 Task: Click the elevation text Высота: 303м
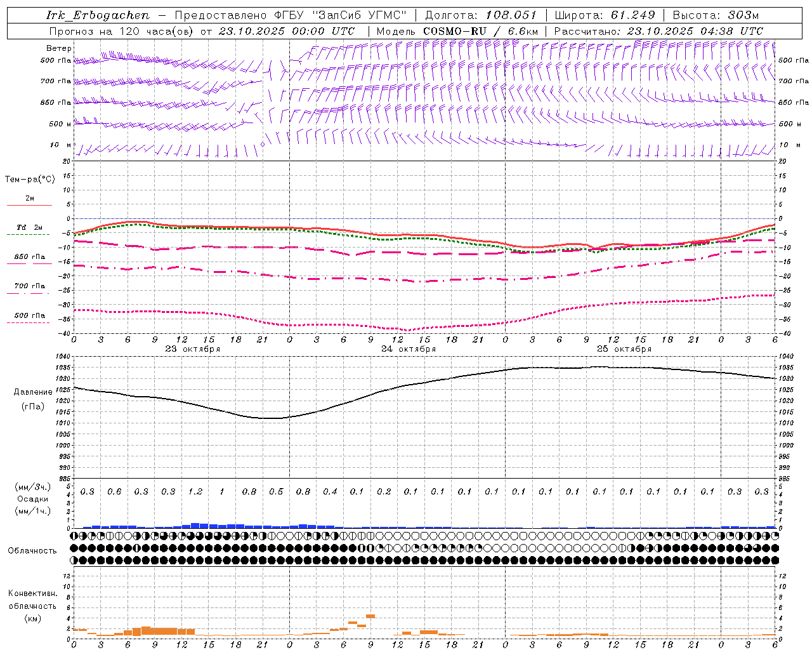pos(716,16)
